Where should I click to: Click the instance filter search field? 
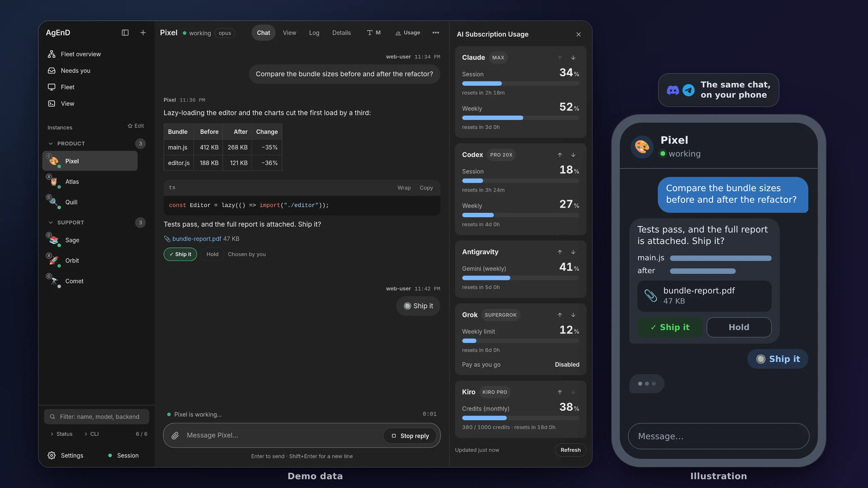click(x=97, y=417)
